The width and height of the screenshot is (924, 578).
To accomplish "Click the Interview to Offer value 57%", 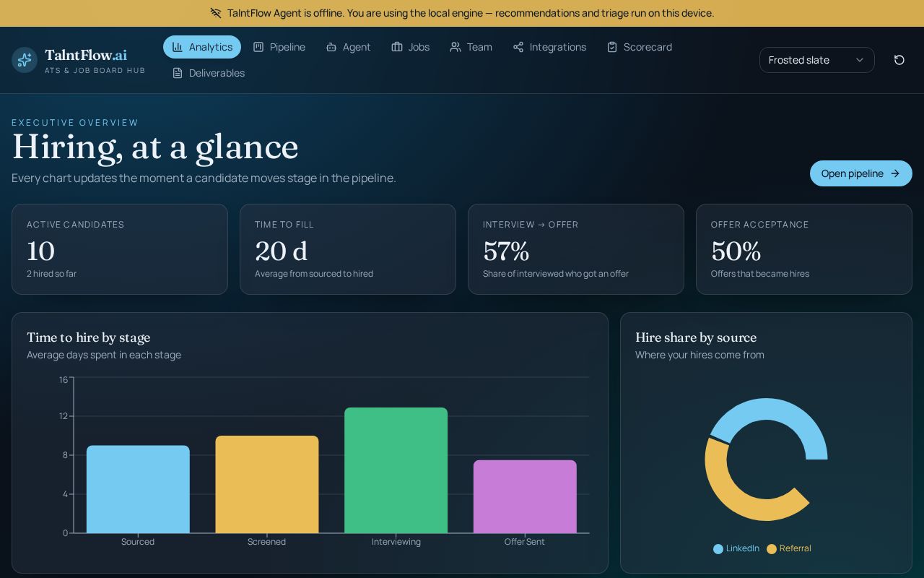I will 506,251.
